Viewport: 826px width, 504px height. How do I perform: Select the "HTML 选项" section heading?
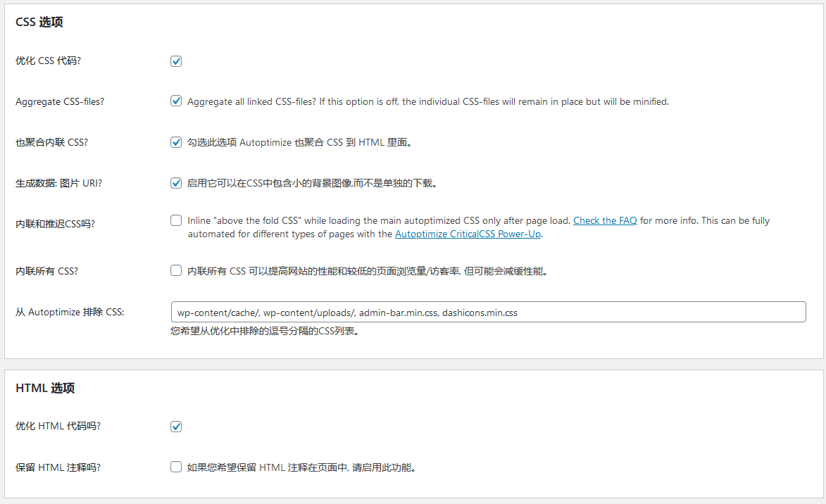42,388
